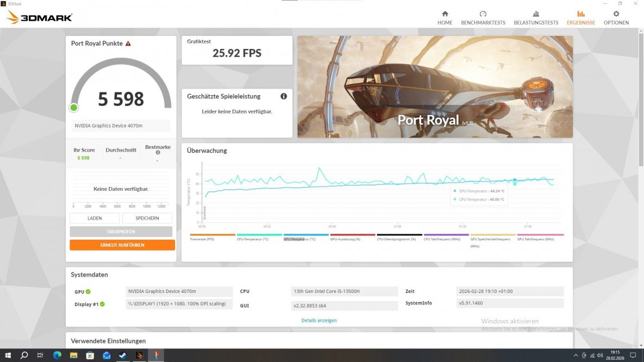Launch Microsoft Edge from taskbar

[x=57, y=355]
